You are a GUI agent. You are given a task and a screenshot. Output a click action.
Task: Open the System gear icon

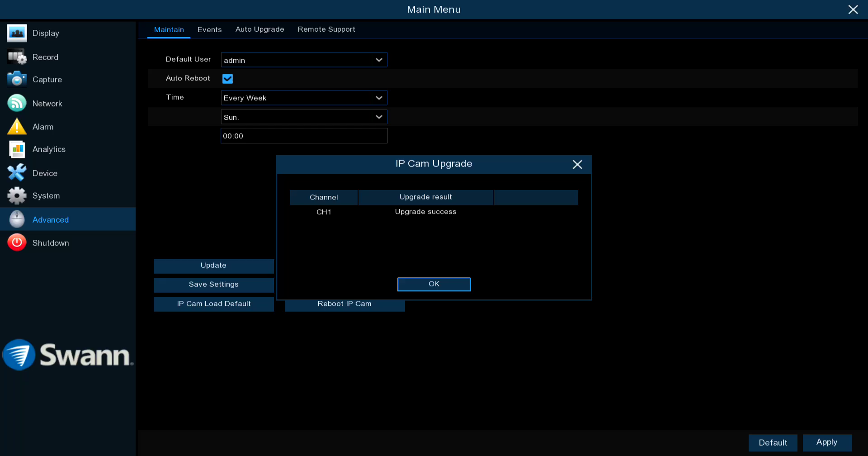[x=17, y=195]
